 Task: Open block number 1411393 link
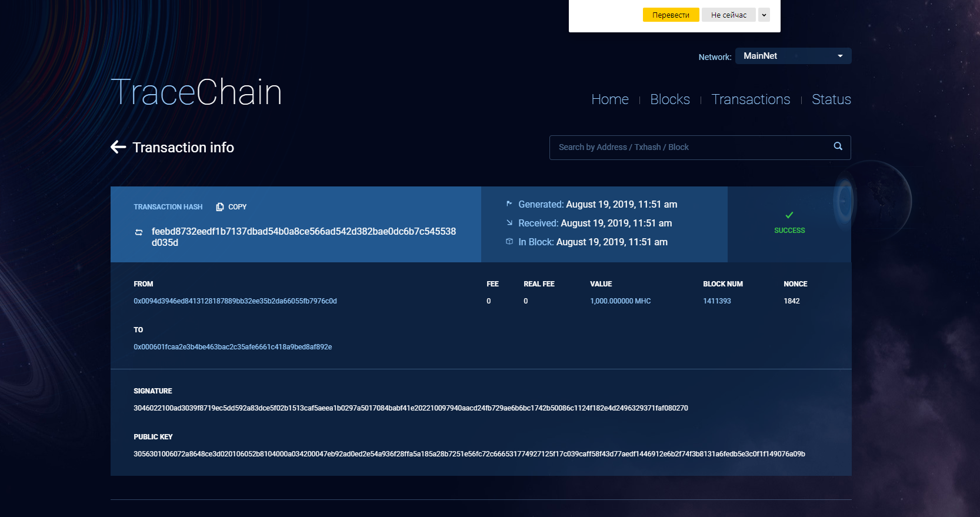coord(717,301)
